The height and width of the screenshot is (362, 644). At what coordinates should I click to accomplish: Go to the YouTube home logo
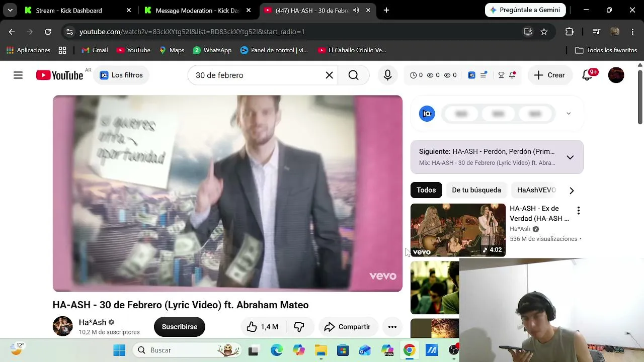[x=59, y=75]
